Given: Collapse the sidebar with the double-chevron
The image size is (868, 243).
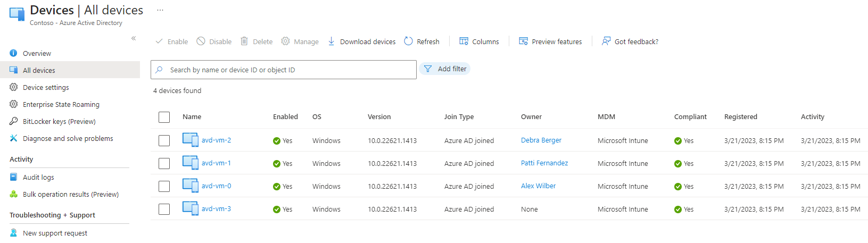Looking at the screenshot, I should click(x=134, y=38).
